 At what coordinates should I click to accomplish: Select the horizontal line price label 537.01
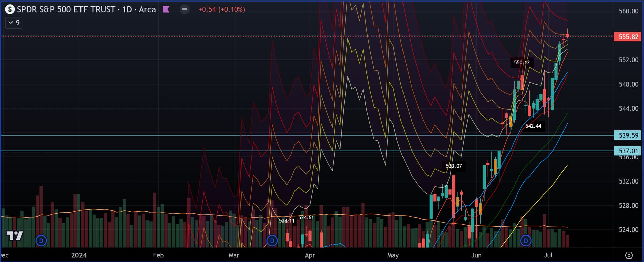628,151
